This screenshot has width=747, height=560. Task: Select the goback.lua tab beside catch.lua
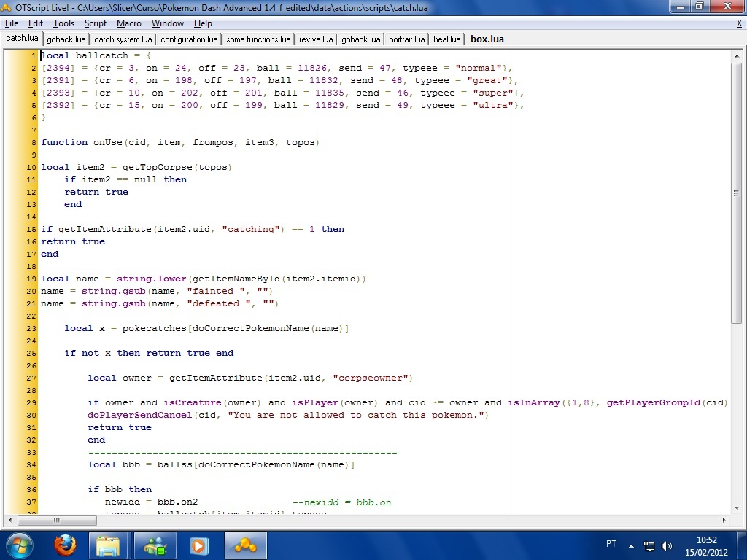(x=66, y=39)
